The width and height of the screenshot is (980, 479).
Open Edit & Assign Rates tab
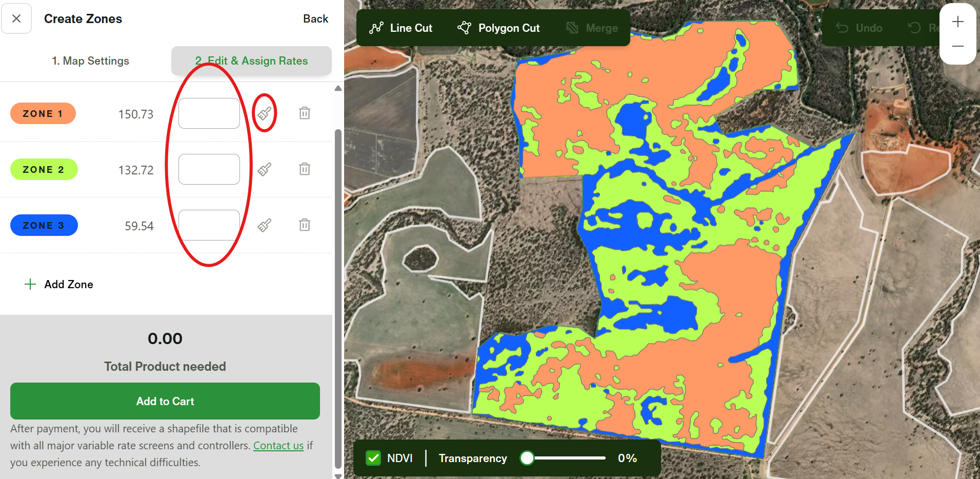point(251,61)
